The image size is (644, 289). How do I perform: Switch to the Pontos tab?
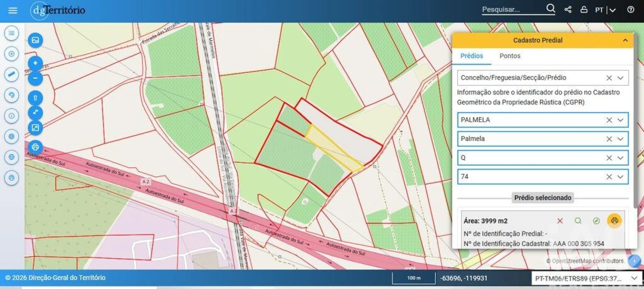(x=510, y=56)
